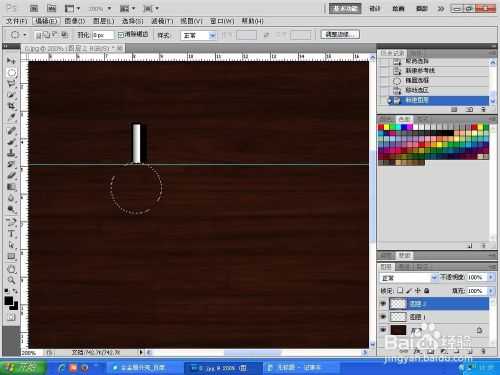This screenshot has width=500, height=375.
Task: Select the History Brush tool
Action: pyautogui.click(x=11, y=164)
